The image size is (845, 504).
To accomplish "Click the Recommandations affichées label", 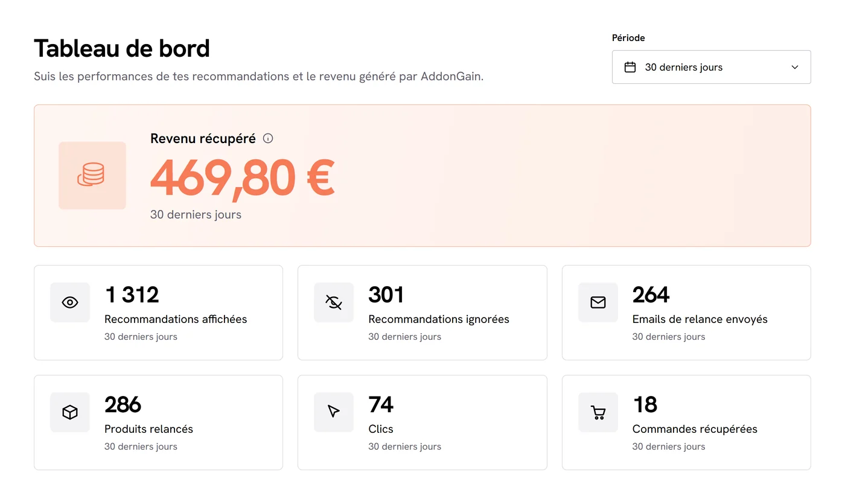I will (176, 319).
